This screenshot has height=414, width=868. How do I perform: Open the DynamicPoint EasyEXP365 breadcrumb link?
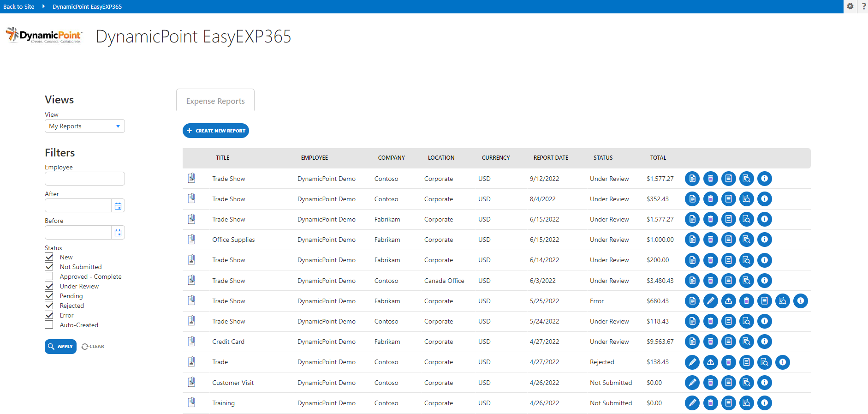click(87, 6)
